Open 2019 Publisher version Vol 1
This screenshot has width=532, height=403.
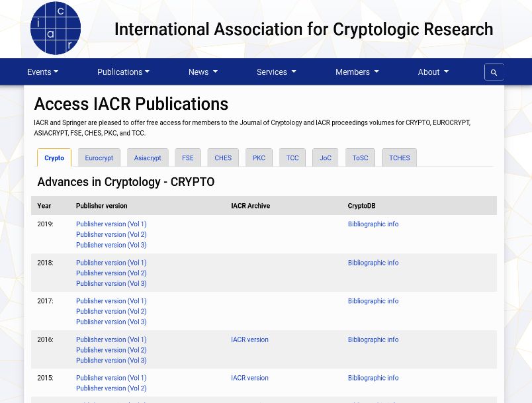(x=111, y=224)
